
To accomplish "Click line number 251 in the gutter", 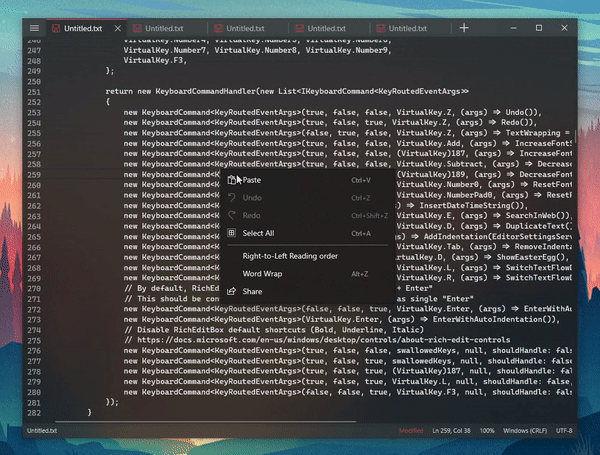I will (x=34, y=92).
